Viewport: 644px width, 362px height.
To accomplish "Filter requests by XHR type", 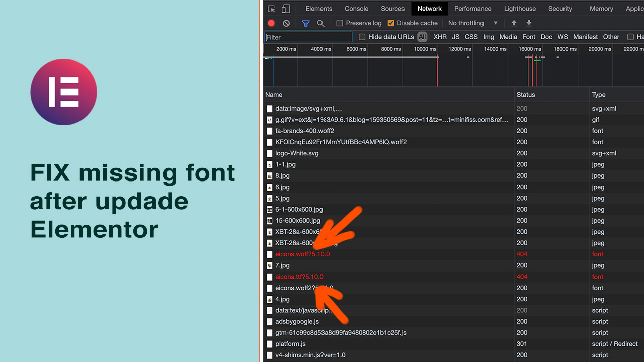I will (440, 37).
